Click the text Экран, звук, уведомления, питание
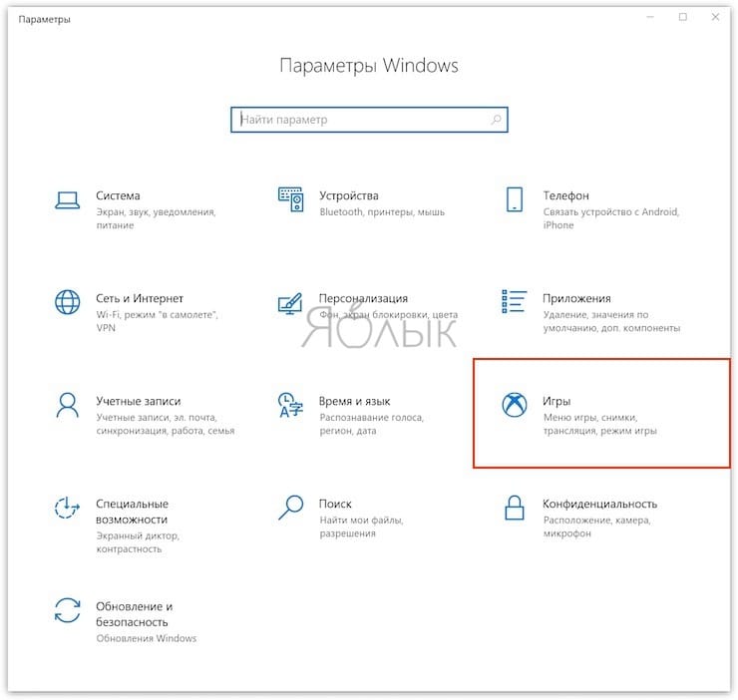Screen dimensions: 738x700 coord(156,218)
